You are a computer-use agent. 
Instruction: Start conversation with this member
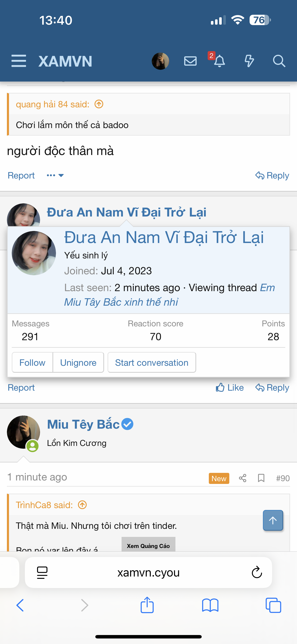(152, 363)
